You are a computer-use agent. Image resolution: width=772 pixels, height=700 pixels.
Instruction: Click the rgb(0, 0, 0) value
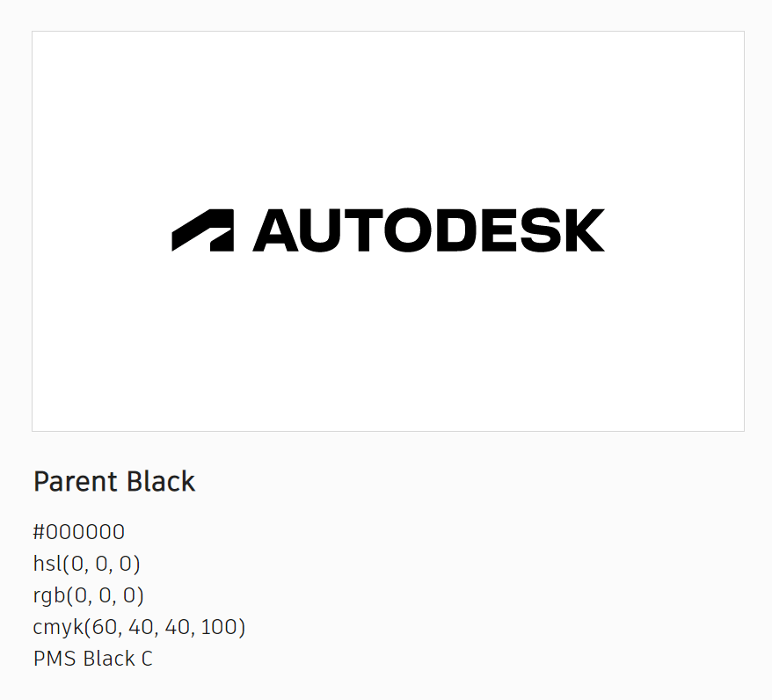point(89,595)
